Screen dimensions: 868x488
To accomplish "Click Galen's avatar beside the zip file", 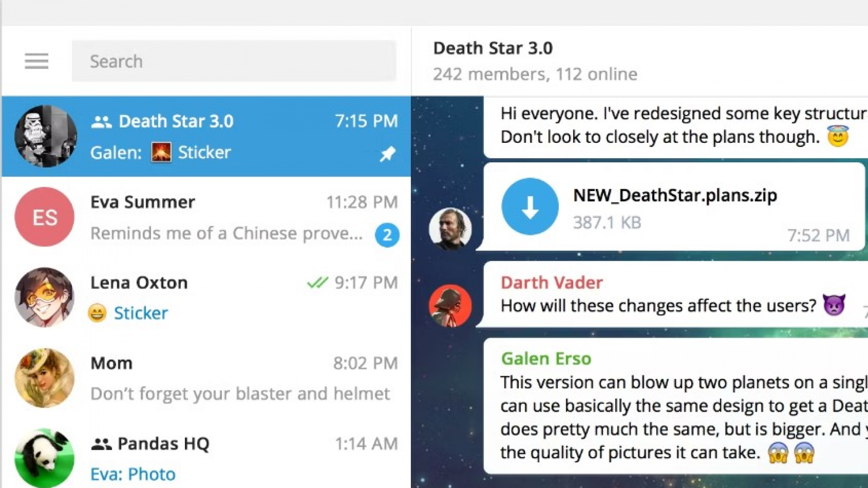I will [450, 229].
